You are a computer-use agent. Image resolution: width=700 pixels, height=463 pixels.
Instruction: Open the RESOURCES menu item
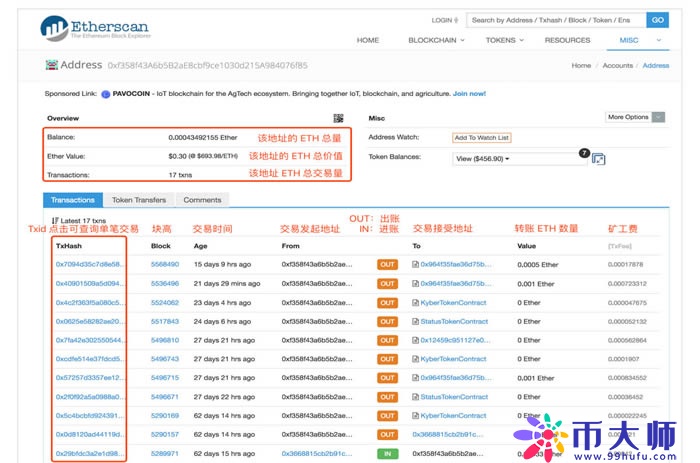(567, 40)
